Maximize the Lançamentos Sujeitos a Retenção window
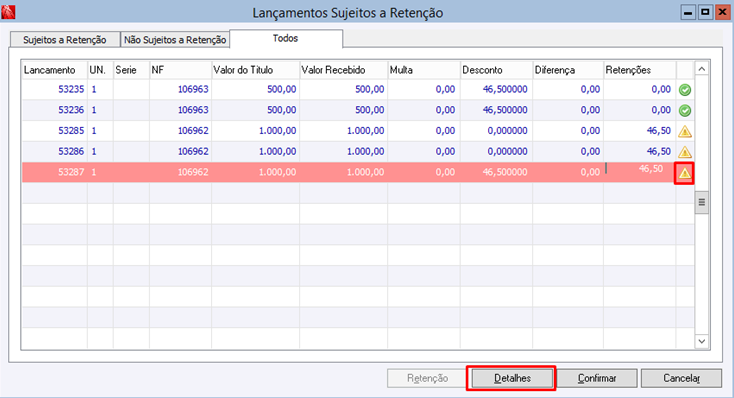The image size is (734, 398). pyautogui.click(x=705, y=12)
